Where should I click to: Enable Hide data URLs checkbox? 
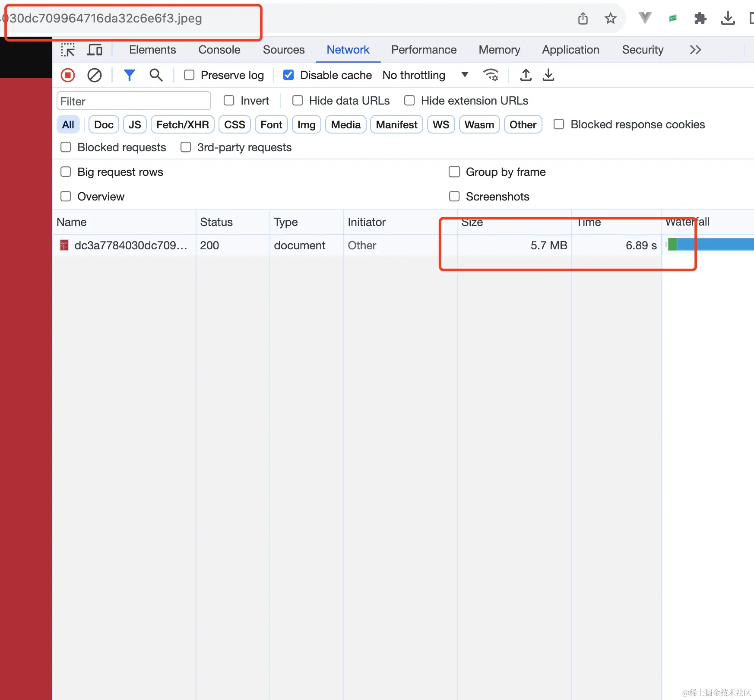[298, 101]
